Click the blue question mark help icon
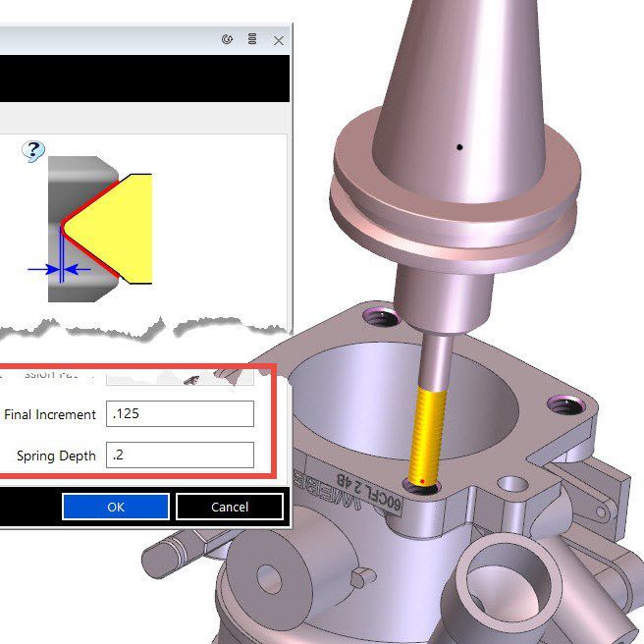The height and width of the screenshot is (644, 644). [x=34, y=150]
